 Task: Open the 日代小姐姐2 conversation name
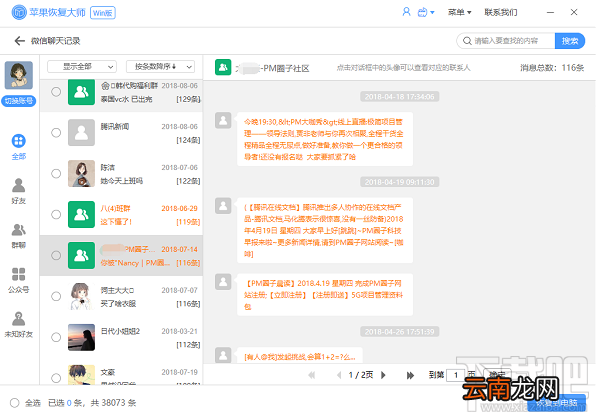(x=120, y=331)
